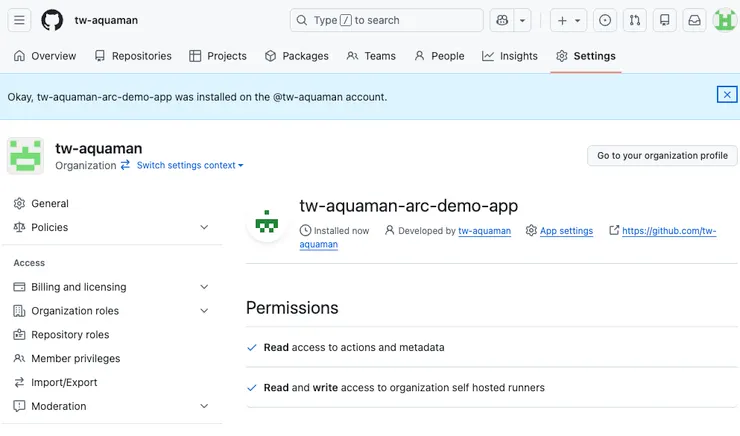Dismiss the installation notice banner
This screenshot has height=436, width=740.
click(727, 95)
